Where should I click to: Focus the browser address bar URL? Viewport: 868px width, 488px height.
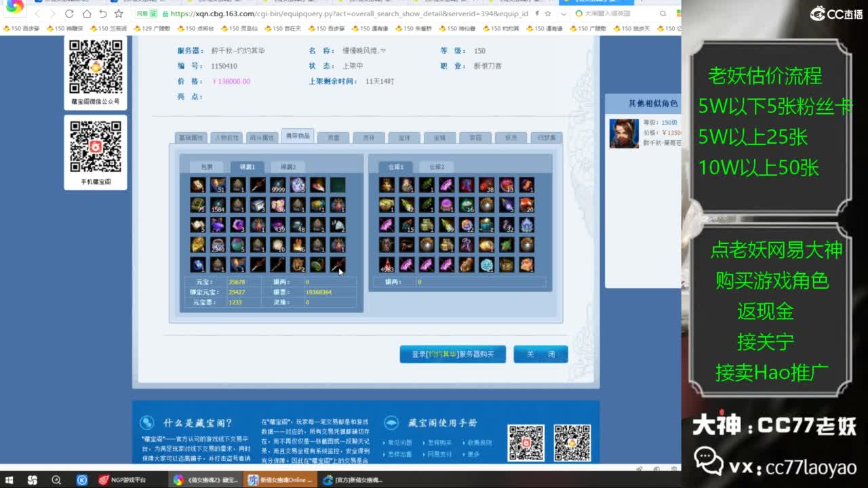point(349,14)
